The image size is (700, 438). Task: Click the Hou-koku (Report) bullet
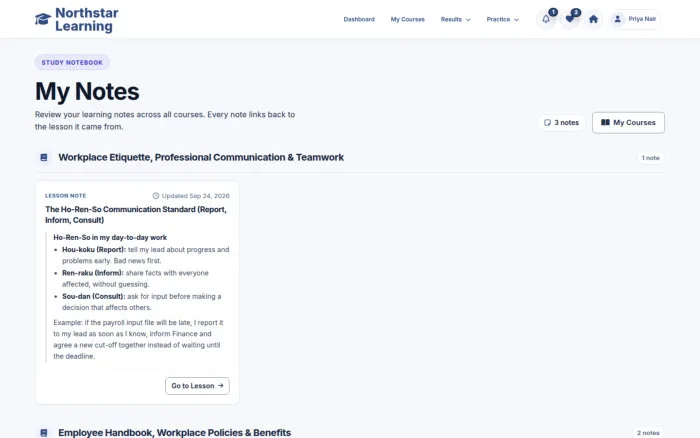click(x=146, y=255)
